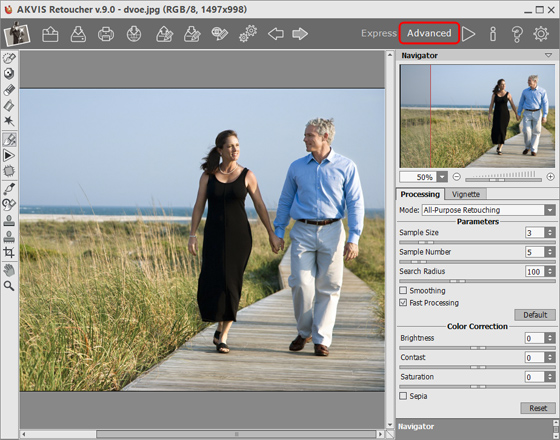Select the Zoom magnifier tool
The height and width of the screenshot is (440, 560).
(x=9, y=286)
